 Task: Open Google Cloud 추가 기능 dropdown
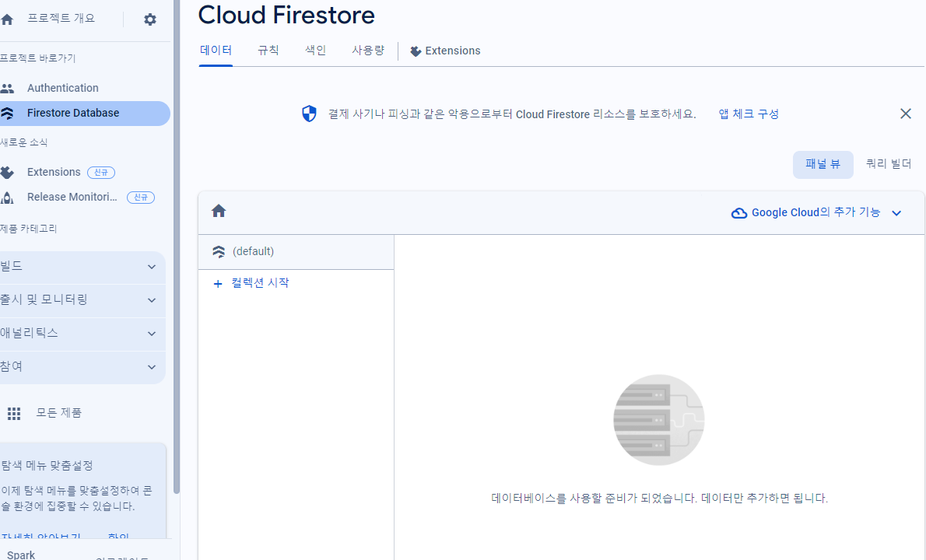pos(817,212)
